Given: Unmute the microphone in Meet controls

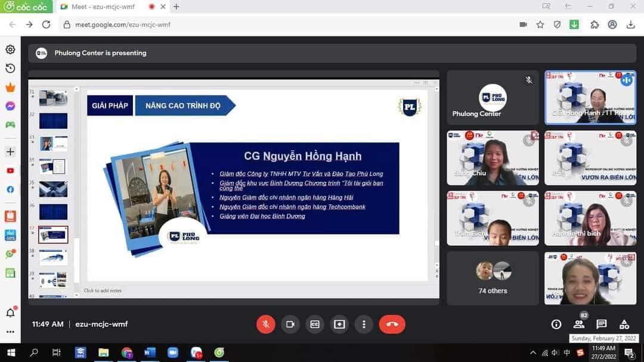Looking at the screenshot, I should pos(266,324).
